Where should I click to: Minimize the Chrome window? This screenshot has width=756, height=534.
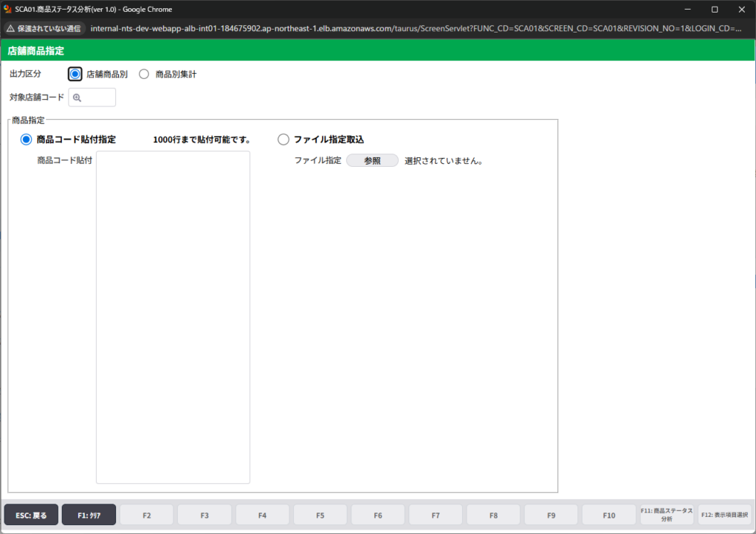[687, 9]
